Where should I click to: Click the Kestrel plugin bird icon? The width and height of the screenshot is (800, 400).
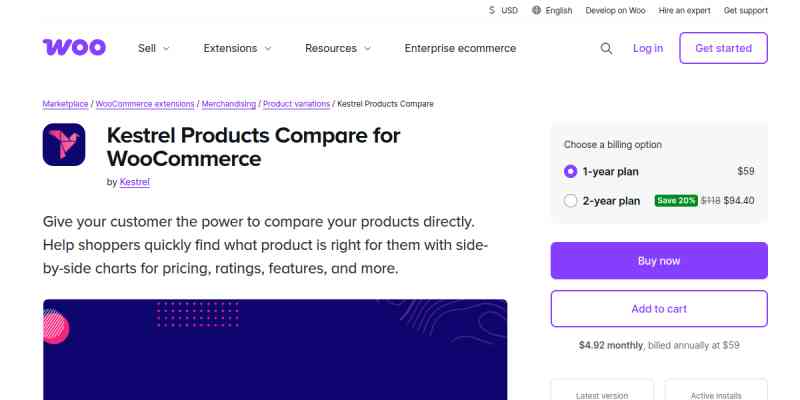pyautogui.click(x=64, y=144)
